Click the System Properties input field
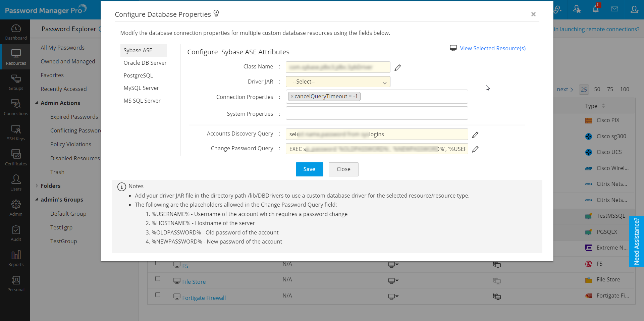Image resolution: width=644 pixels, height=321 pixels. [x=377, y=113]
